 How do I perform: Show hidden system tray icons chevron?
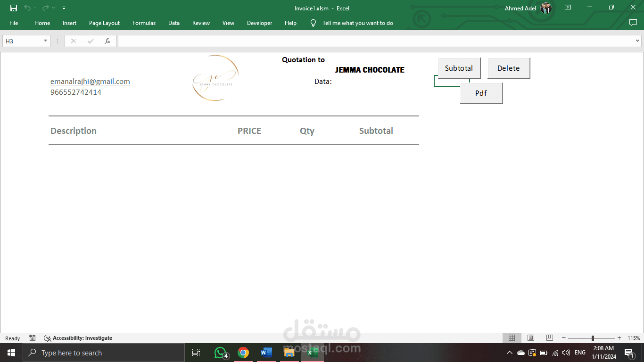pyautogui.click(x=509, y=353)
